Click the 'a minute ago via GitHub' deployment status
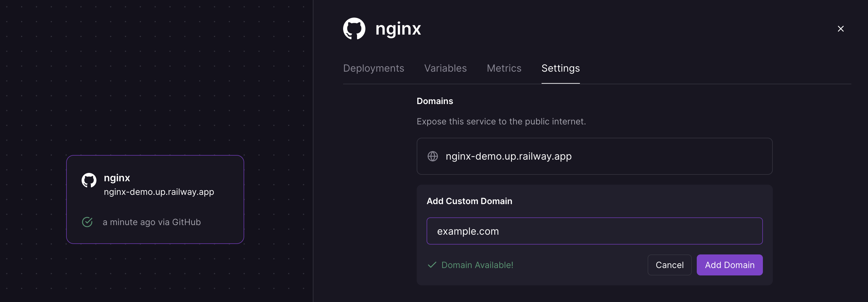868x302 pixels. coord(152,222)
